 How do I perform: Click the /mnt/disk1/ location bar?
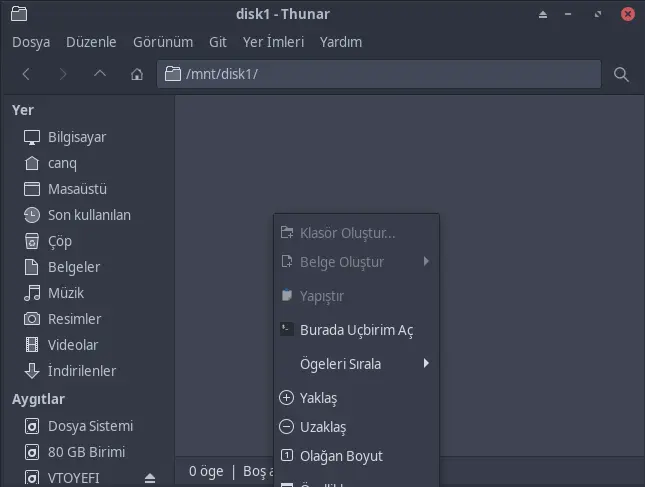pyautogui.click(x=379, y=74)
